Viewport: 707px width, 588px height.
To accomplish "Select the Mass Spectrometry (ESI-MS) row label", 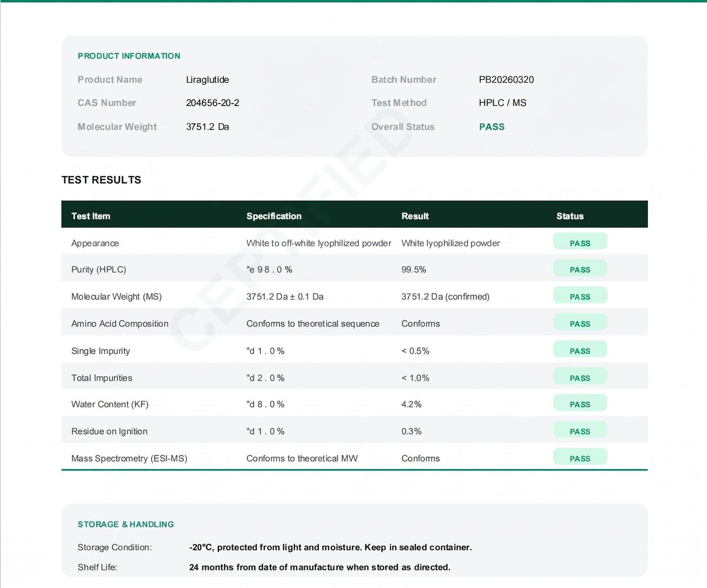I will [x=129, y=458].
